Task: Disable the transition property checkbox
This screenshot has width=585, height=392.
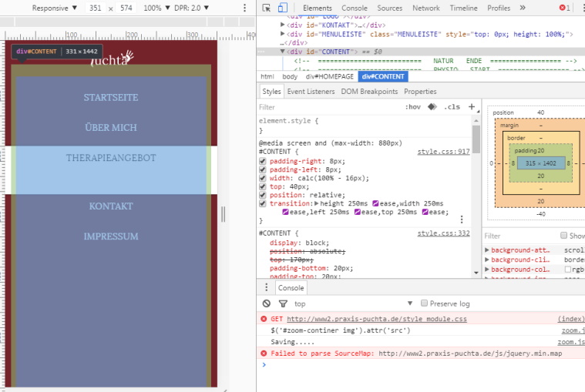Action: click(x=263, y=203)
